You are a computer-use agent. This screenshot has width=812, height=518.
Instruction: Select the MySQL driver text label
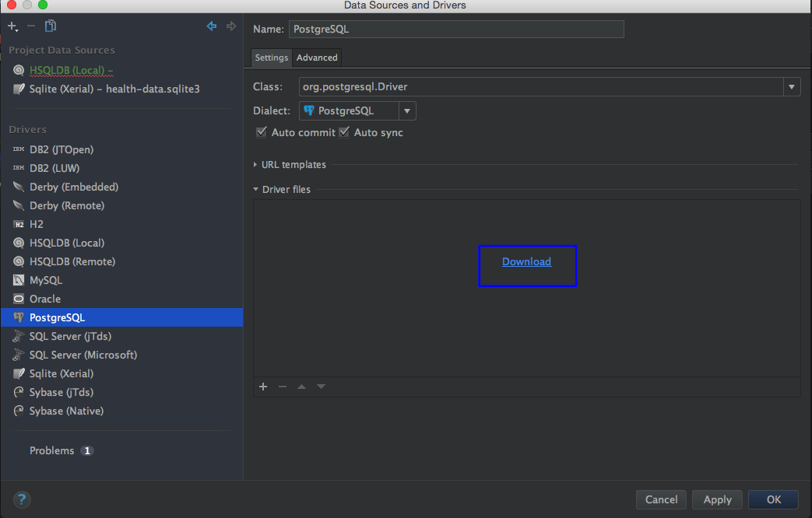point(46,281)
